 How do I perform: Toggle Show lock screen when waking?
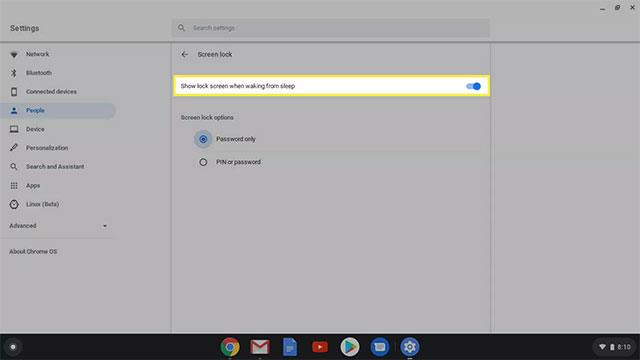point(473,86)
